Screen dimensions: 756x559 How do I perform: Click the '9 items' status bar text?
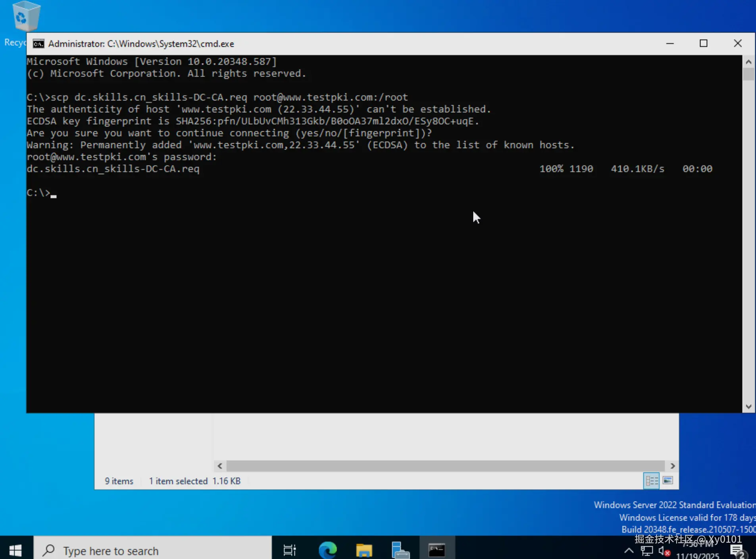119,481
